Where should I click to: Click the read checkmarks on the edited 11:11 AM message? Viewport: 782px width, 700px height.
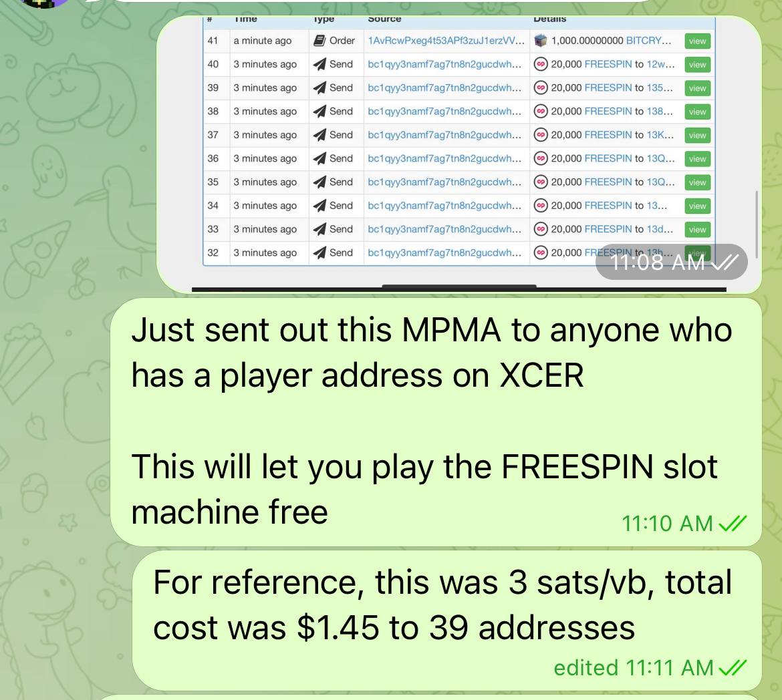733,667
